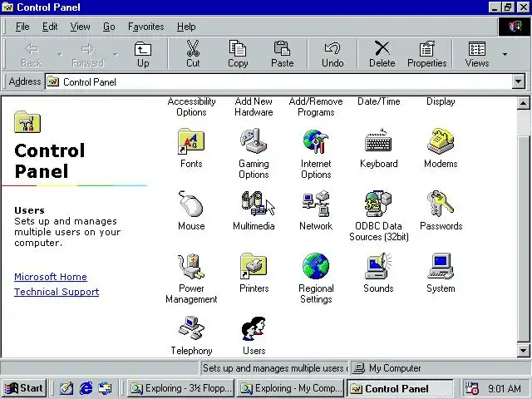The height and width of the screenshot is (399, 532).
Task: Select the Date/Time label
Action: pos(379,101)
